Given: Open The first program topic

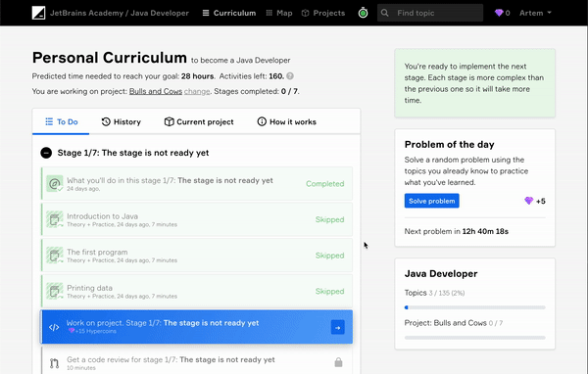Looking at the screenshot, I should pyautogui.click(x=197, y=256).
